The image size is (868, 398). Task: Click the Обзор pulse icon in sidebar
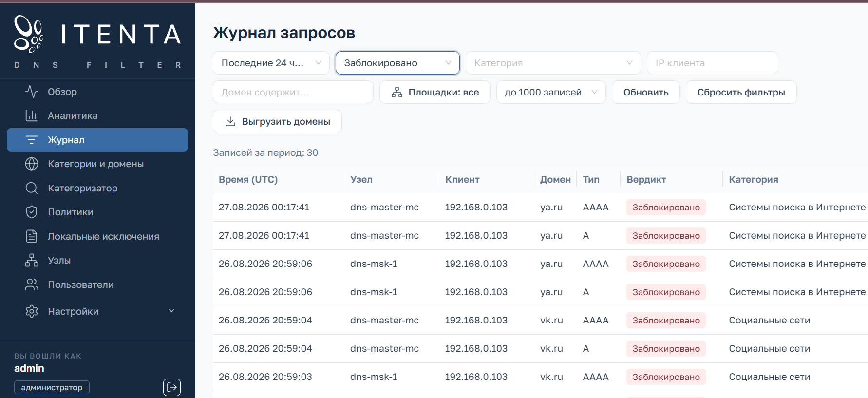pos(32,92)
